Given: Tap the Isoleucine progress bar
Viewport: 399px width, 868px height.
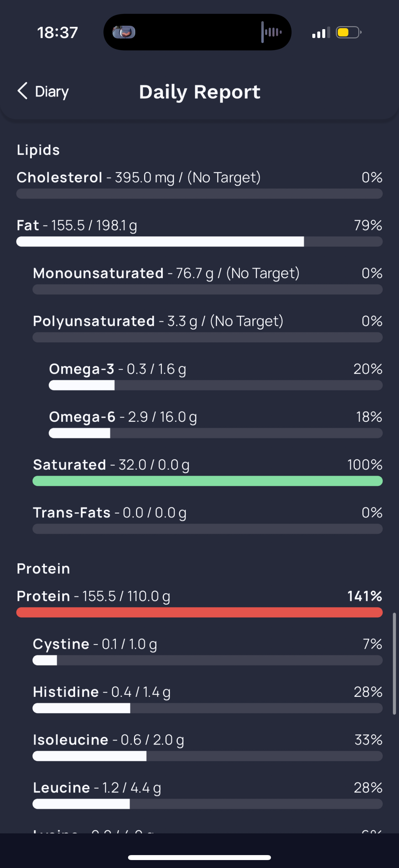Looking at the screenshot, I should [x=207, y=756].
